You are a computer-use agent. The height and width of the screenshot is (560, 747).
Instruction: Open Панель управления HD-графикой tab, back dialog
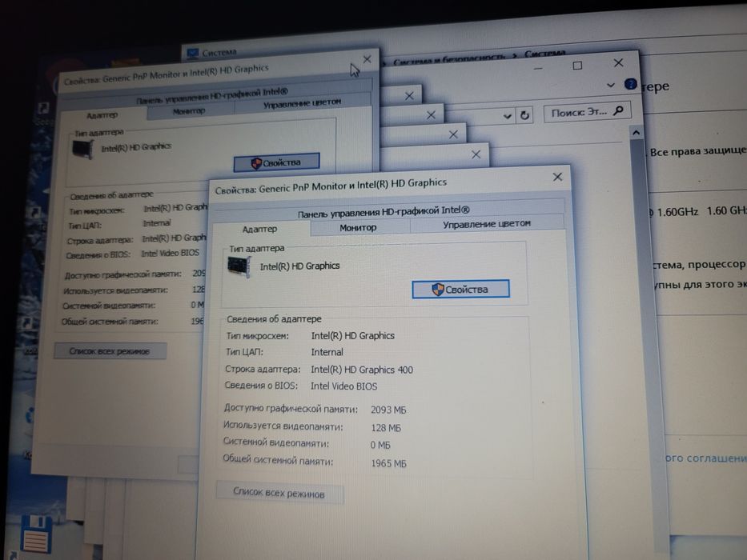[212, 96]
